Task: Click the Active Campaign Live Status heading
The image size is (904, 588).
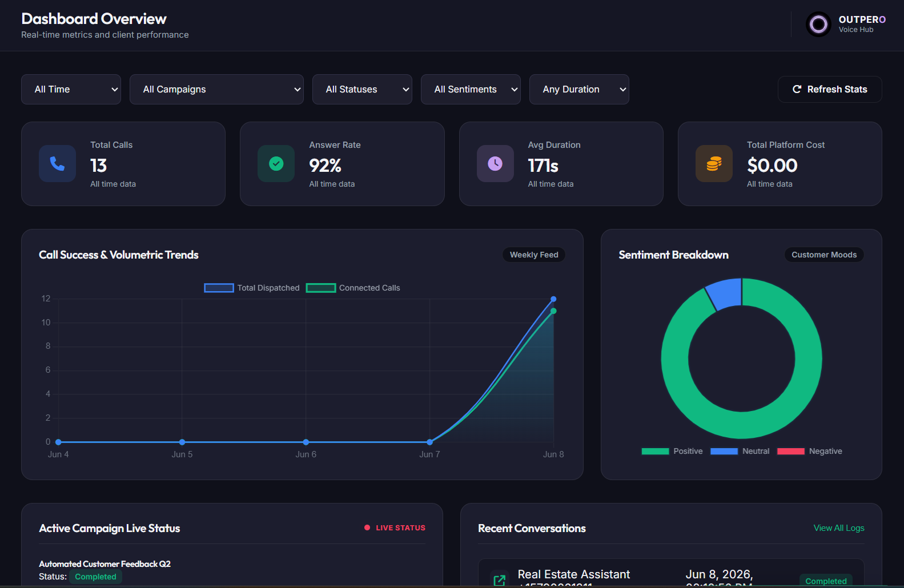Action: (x=110, y=528)
